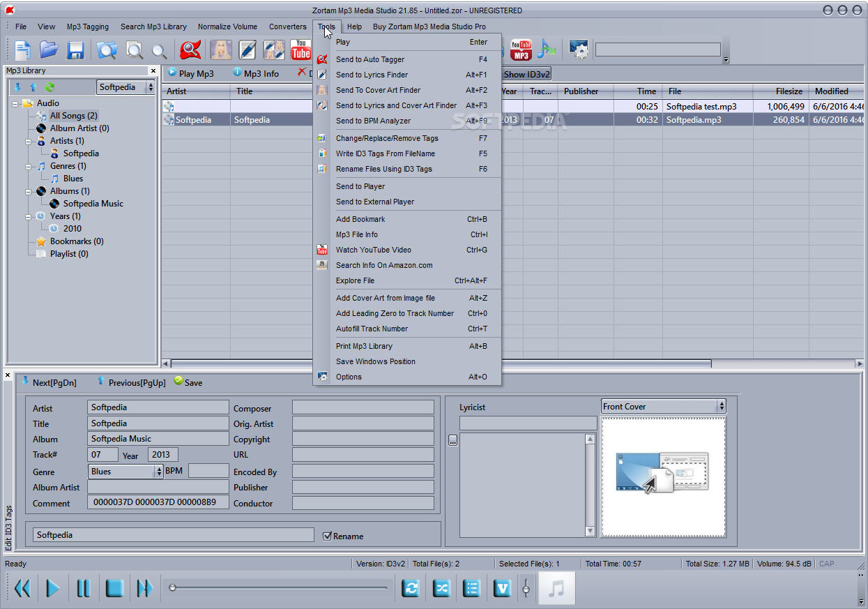
Task: Open the playlist icon in player bar
Action: [x=472, y=588]
